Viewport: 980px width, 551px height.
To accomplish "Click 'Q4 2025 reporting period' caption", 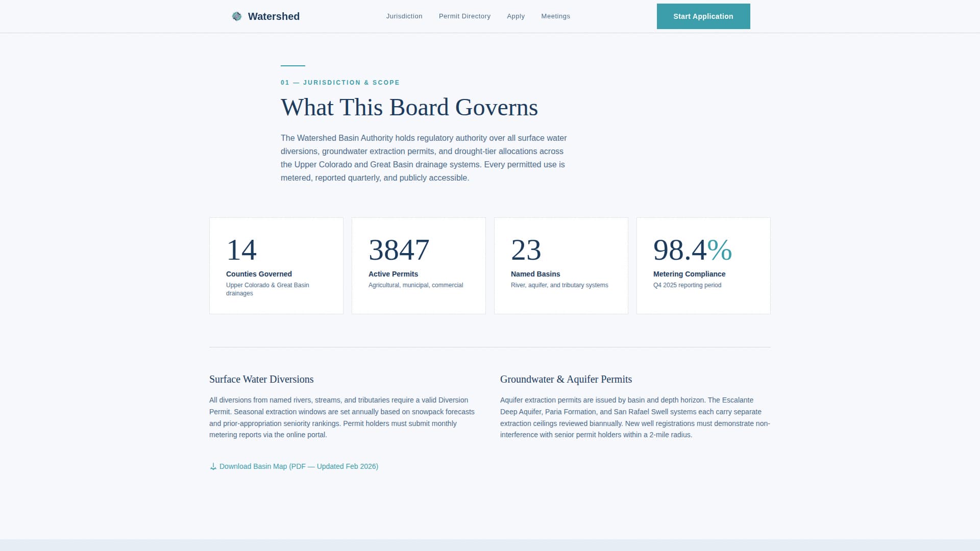I will [x=687, y=285].
